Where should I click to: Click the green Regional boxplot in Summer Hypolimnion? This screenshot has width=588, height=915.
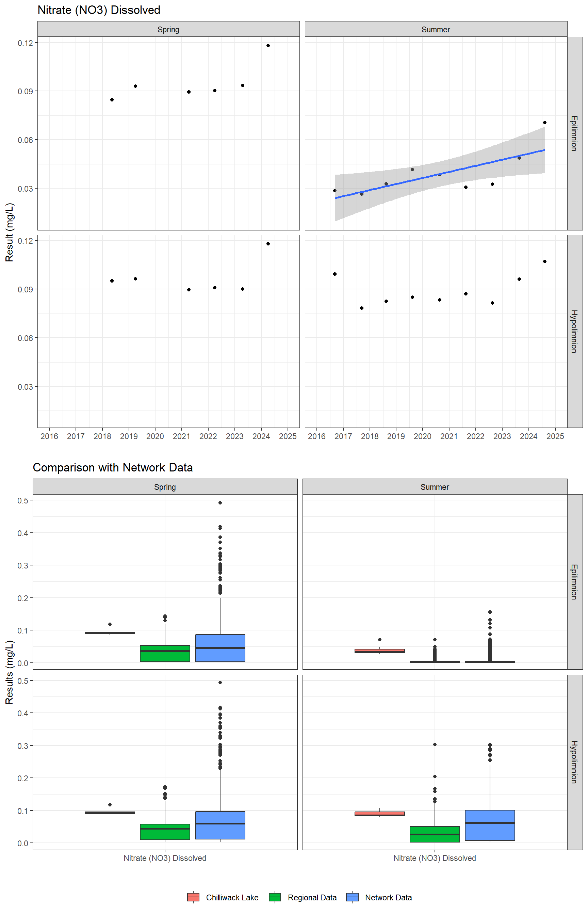[435, 834]
